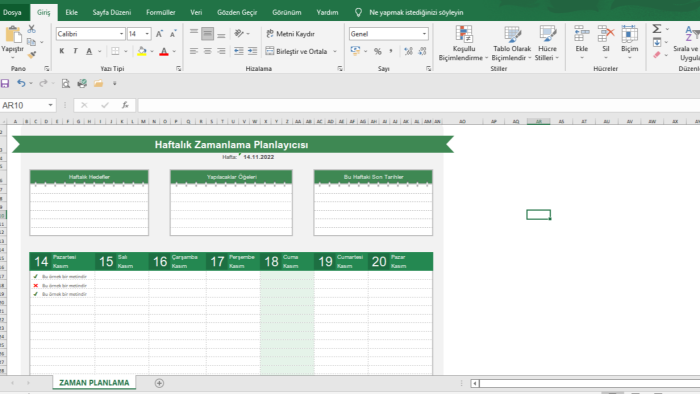Open the Dosya tab
Screen dimensions: 700x394
(x=12, y=12)
